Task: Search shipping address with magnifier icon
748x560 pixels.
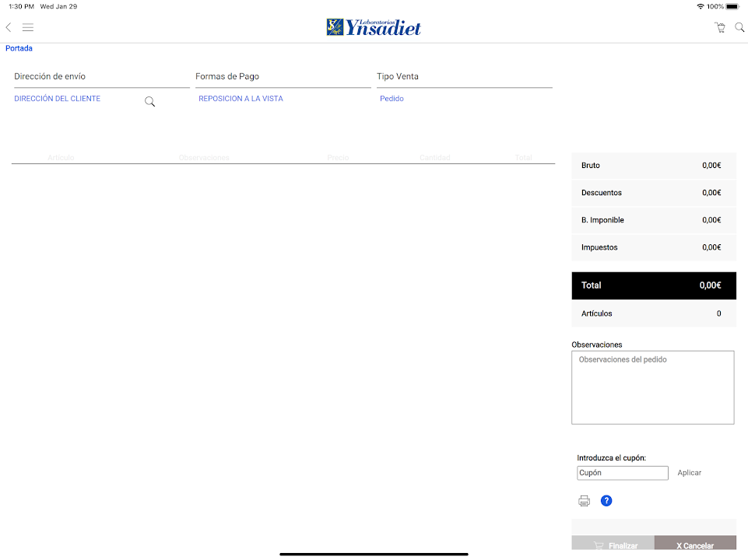Action: [149, 102]
